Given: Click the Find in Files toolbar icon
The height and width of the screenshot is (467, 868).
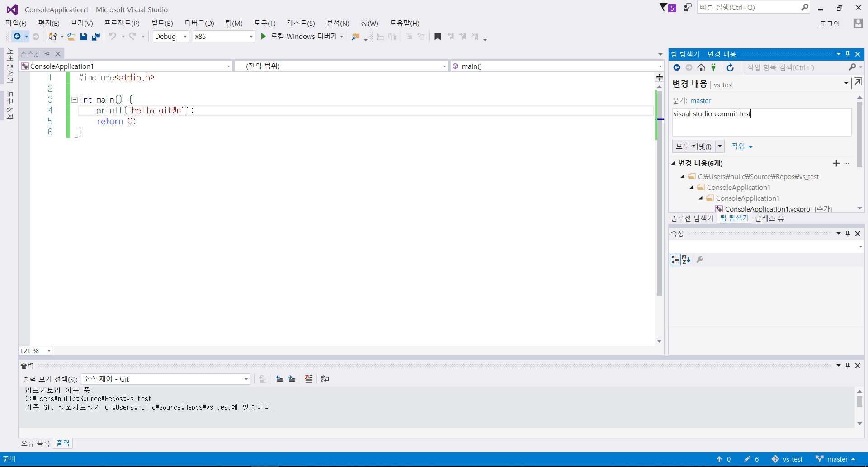Looking at the screenshot, I should (356, 37).
